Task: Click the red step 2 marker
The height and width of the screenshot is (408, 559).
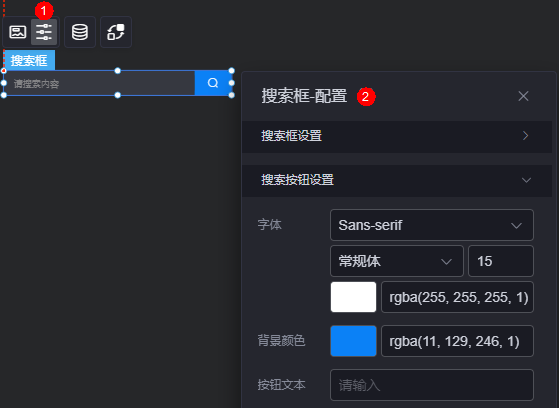Action: 366,97
